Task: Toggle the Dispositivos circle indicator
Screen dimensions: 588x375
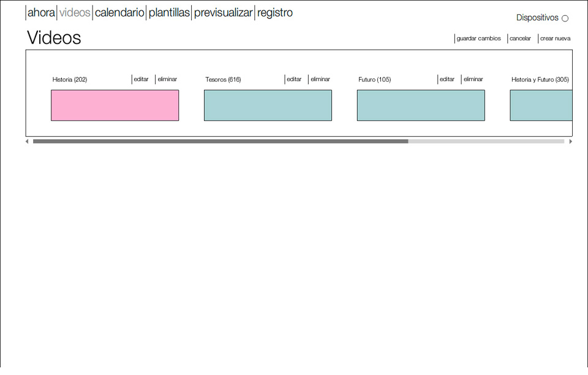Action: click(x=565, y=18)
